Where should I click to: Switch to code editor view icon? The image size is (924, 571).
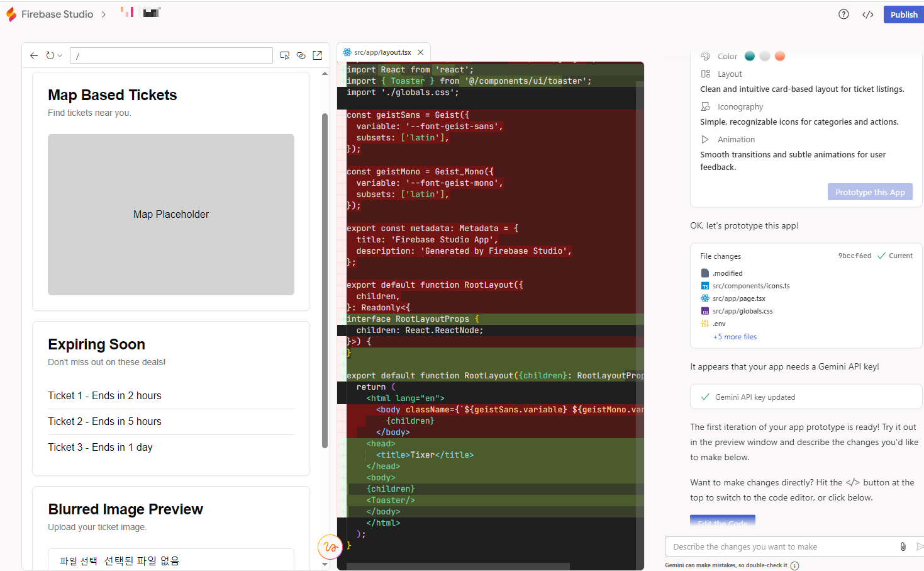(868, 14)
